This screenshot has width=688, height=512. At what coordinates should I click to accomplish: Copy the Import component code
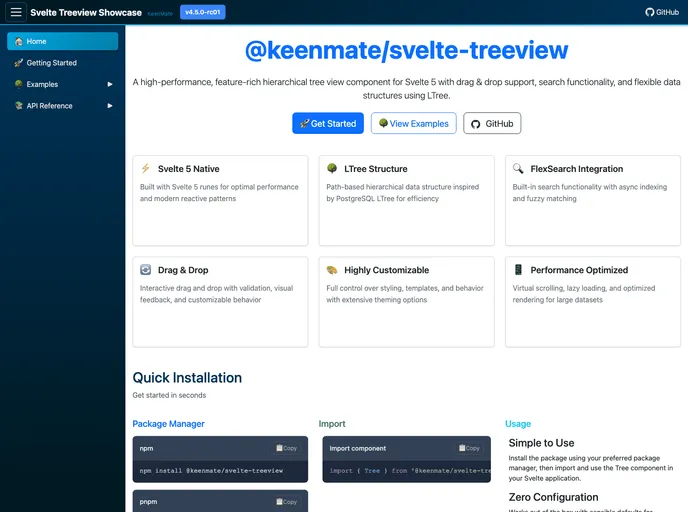pyautogui.click(x=469, y=448)
